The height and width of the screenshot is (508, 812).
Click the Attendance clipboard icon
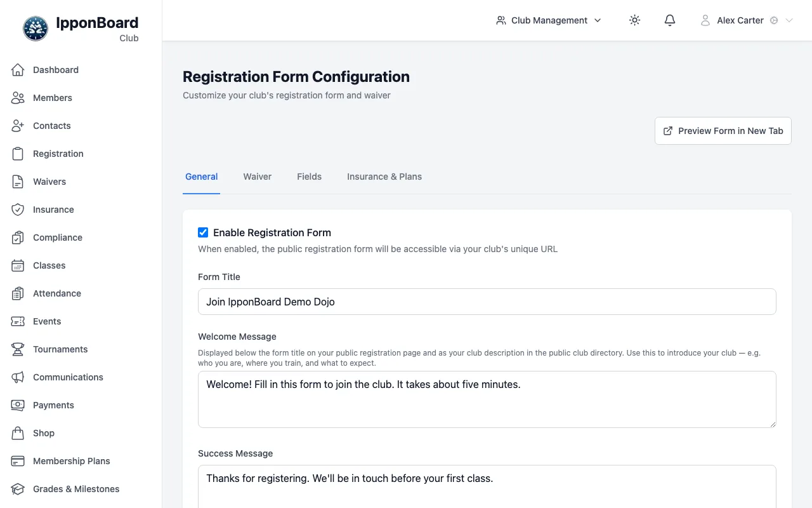click(x=18, y=293)
